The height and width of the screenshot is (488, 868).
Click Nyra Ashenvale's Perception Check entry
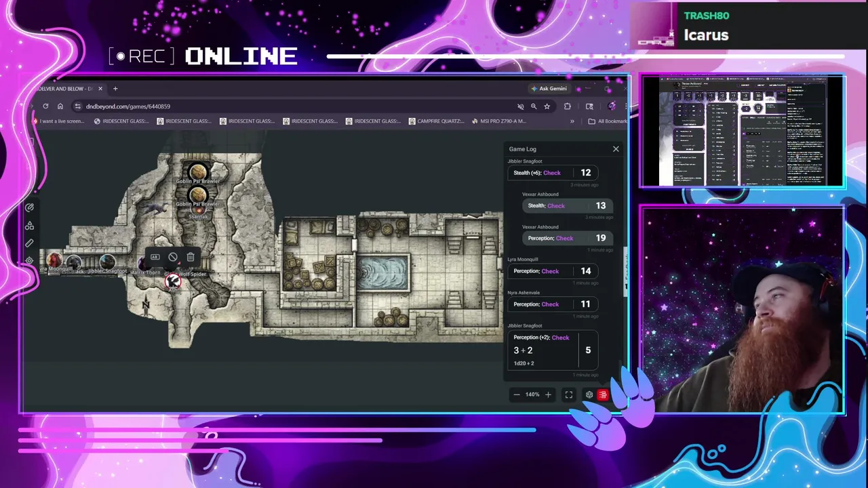[553, 304]
